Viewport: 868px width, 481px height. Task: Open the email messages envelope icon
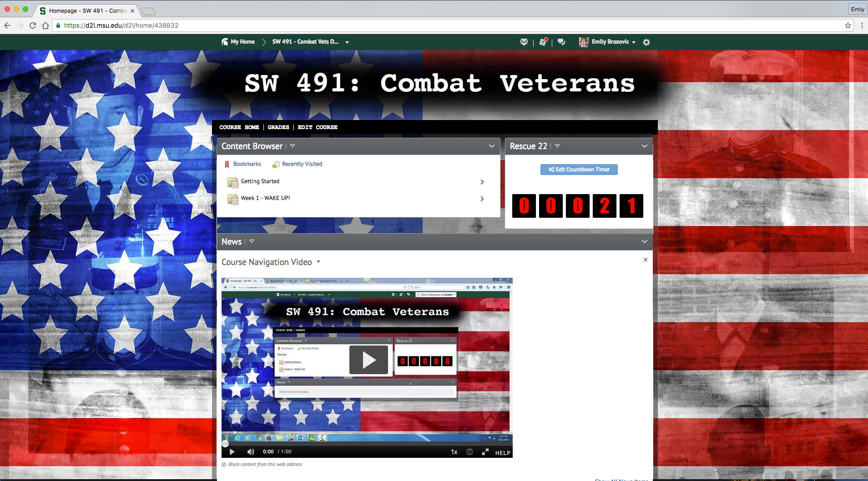(x=524, y=42)
